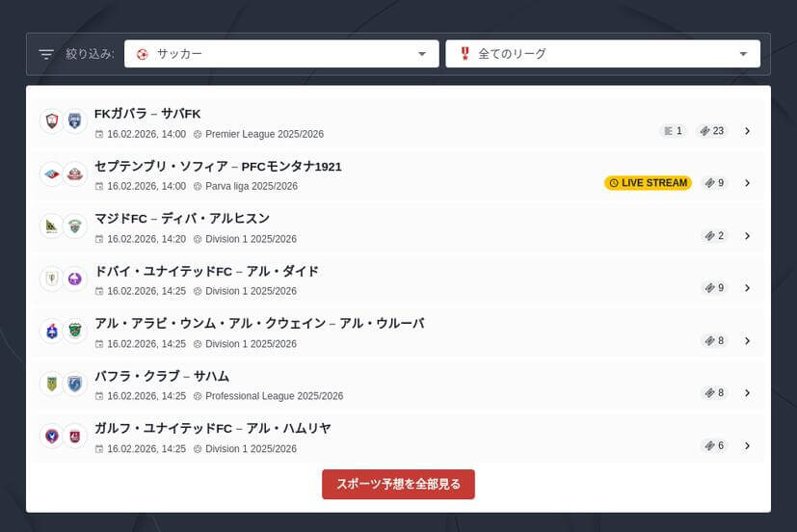Image resolution: width=797 pixels, height=532 pixels.
Task: Click the FKガバラ team logo
Action: [x=51, y=121]
